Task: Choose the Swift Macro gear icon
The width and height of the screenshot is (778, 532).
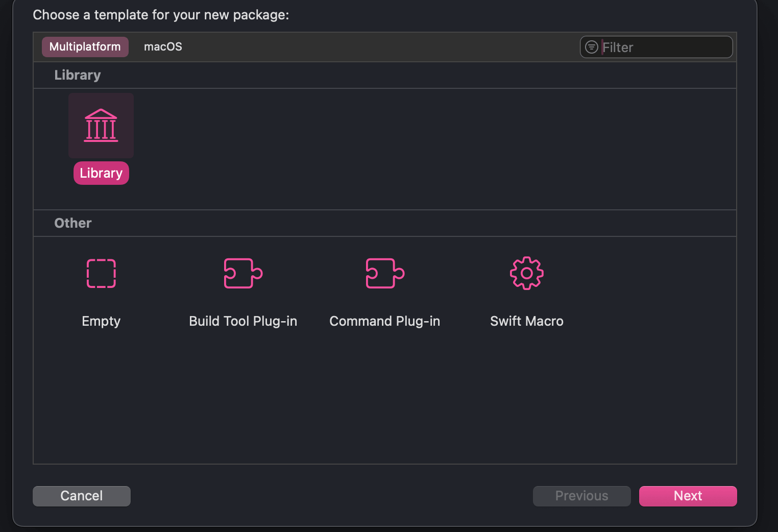Action: tap(527, 274)
